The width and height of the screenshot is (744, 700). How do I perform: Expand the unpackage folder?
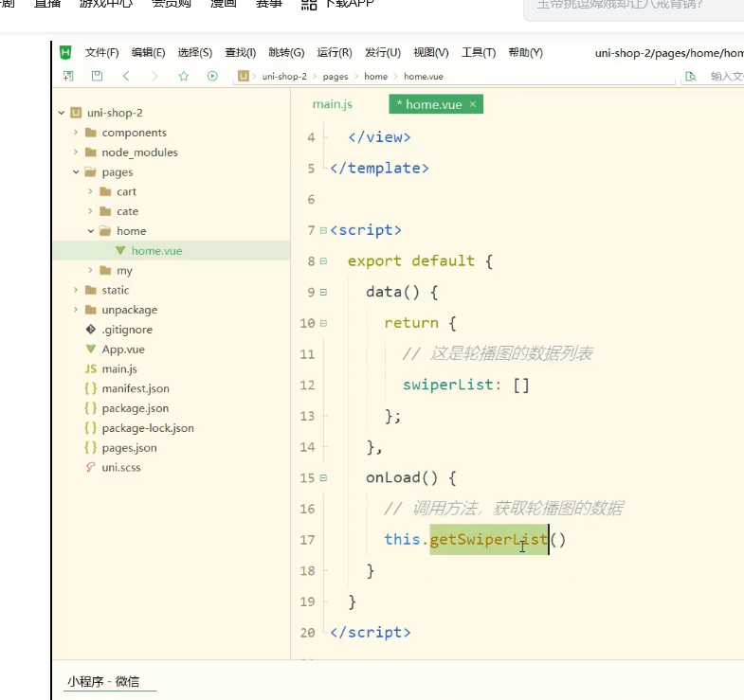pyautogui.click(x=76, y=310)
